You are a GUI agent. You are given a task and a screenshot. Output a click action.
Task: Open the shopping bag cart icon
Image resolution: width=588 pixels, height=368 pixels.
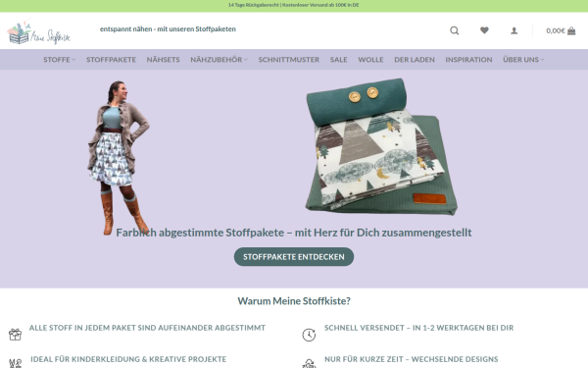pyautogui.click(x=571, y=30)
